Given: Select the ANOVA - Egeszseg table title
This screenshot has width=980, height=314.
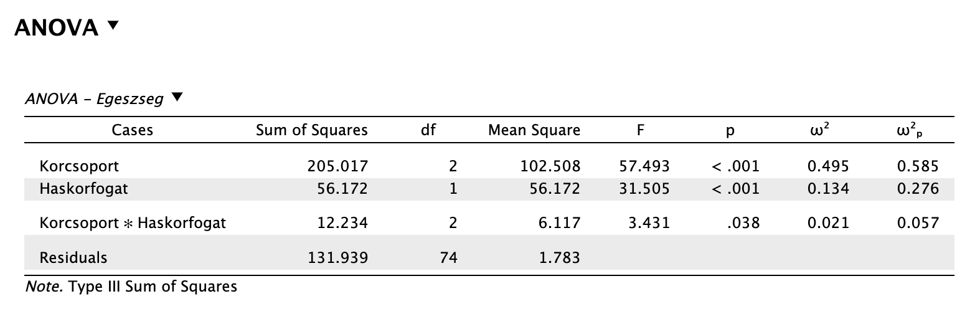Looking at the screenshot, I should (x=94, y=99).
